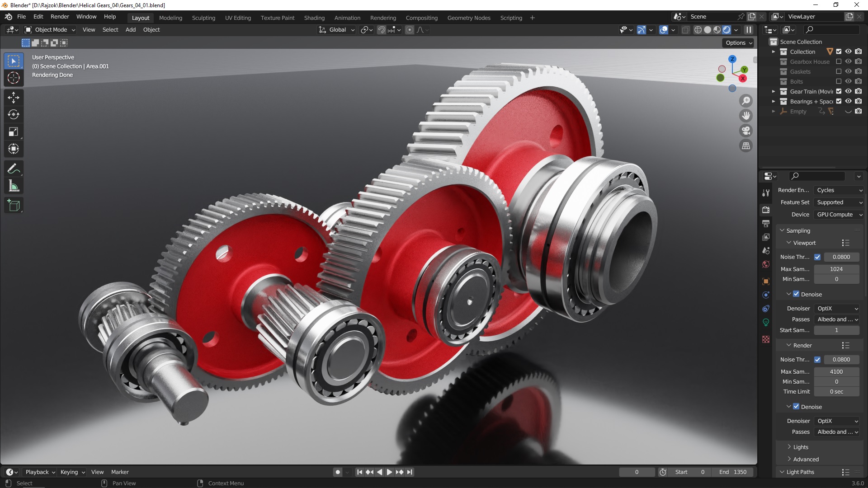Uncheck Render Denoise checkbox
This screenshot has height=488, width=868.
[796, 407]
